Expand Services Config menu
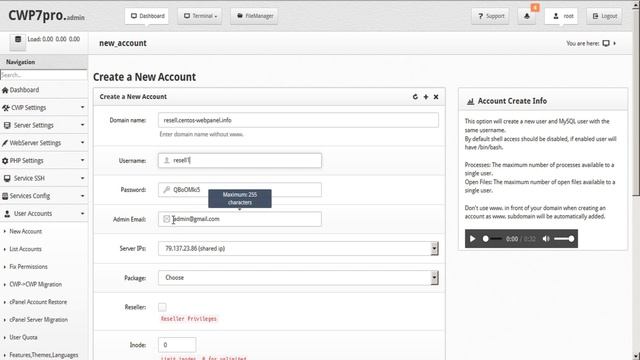 (x=44, y=196)
